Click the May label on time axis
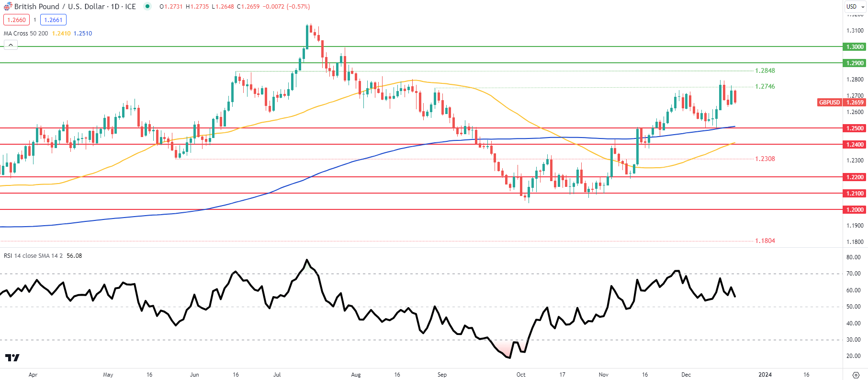Image resolution: width=868 pixels, height=380 pixels. tap(108, 375)
